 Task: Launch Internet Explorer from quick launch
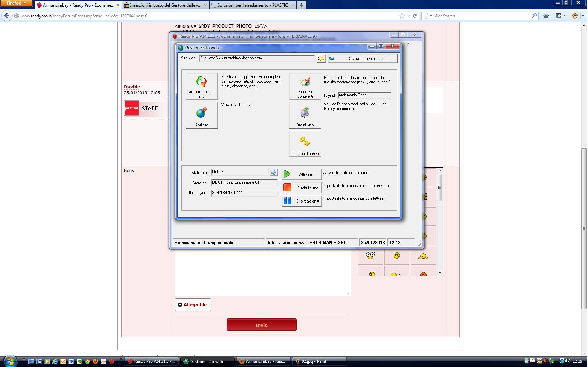[55, 361]
